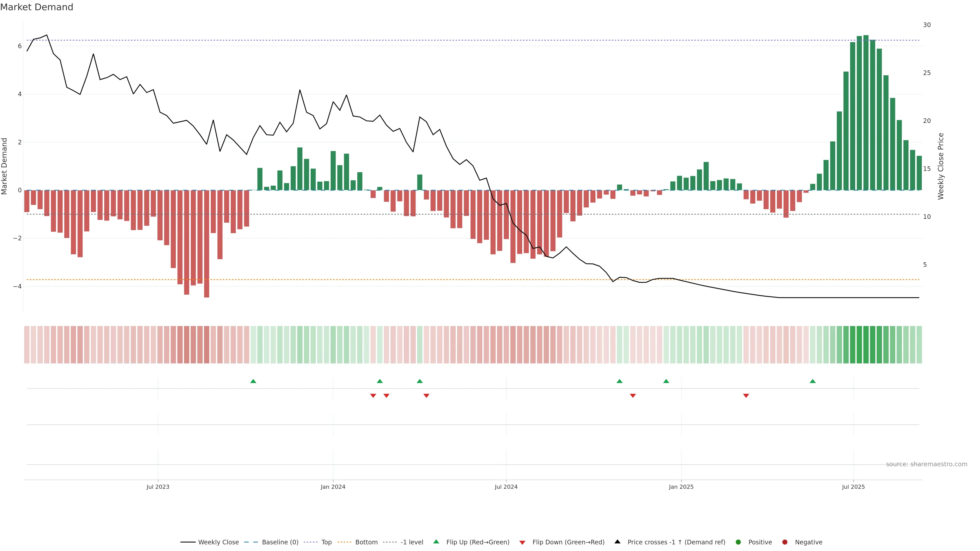Toggle the Baseline (0) legend entry

tap(280, 542)
